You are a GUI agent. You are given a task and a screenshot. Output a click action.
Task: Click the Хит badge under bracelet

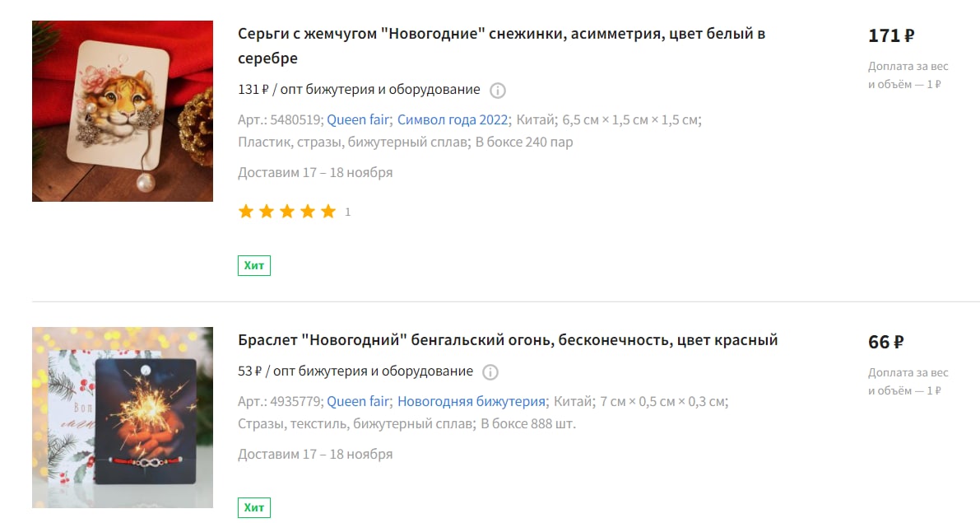[x=253, y=507]
